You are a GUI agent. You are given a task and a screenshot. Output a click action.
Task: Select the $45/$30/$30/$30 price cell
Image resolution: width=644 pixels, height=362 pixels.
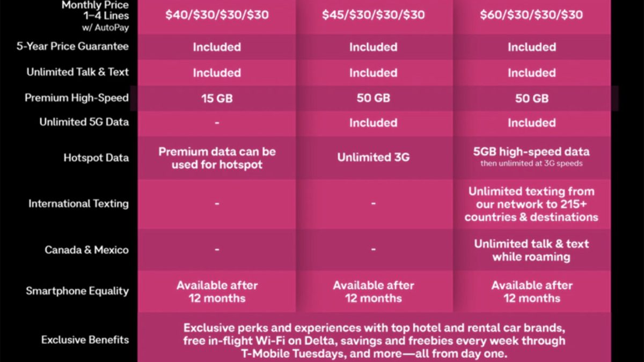(x=373, y=15)
